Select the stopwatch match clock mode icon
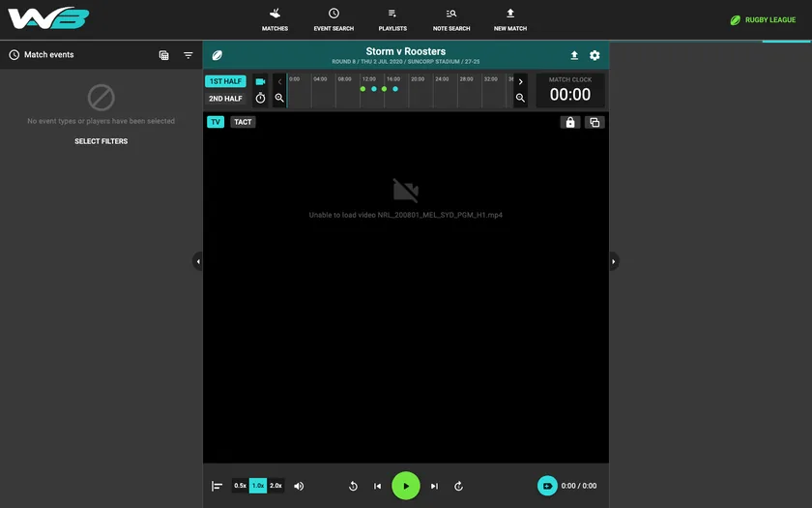812x508 pixels. click(x=260, y=98)
